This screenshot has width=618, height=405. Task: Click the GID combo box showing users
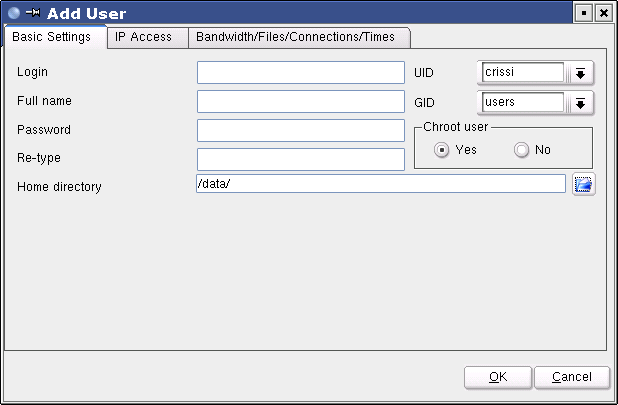click(523, 102)
